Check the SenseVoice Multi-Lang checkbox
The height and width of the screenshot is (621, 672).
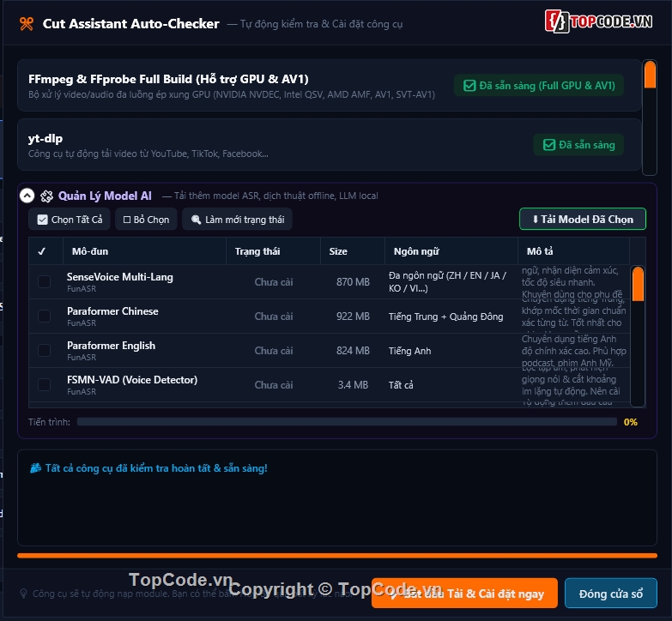pyautogui.click(x=44, y=282)
